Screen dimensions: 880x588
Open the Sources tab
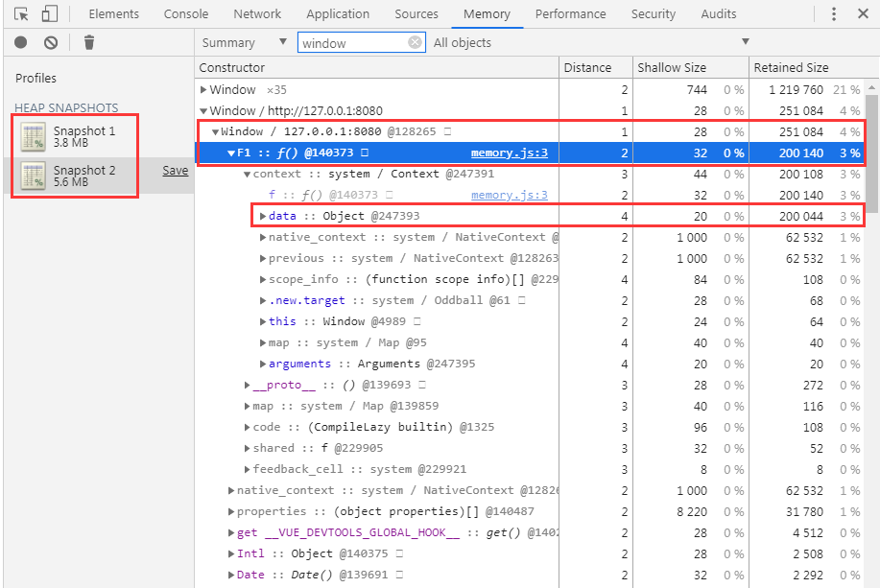416,14
